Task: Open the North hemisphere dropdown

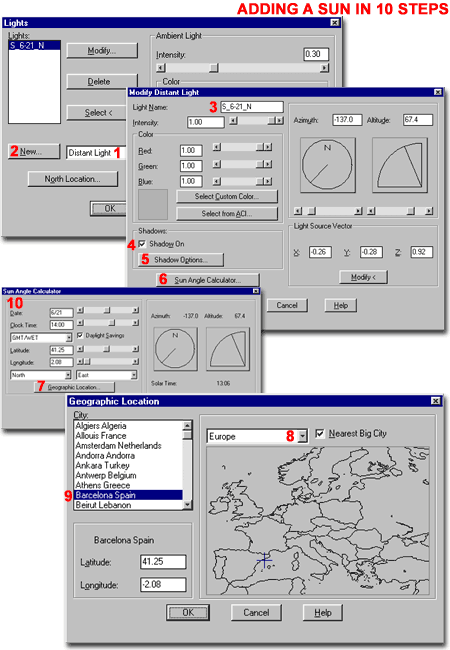Action: pyautogui.click(x=68, y=375)
